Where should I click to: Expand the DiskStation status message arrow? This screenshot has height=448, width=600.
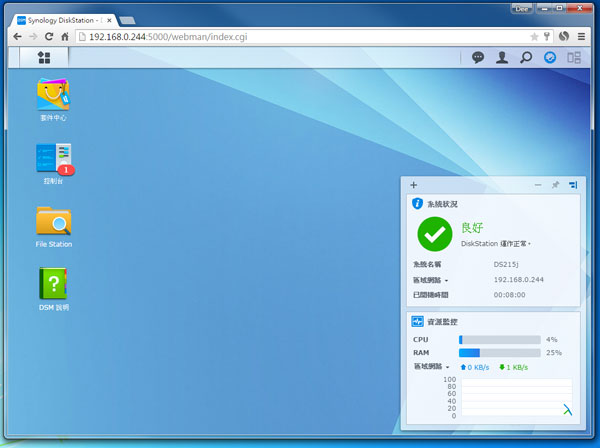point(529,244)
